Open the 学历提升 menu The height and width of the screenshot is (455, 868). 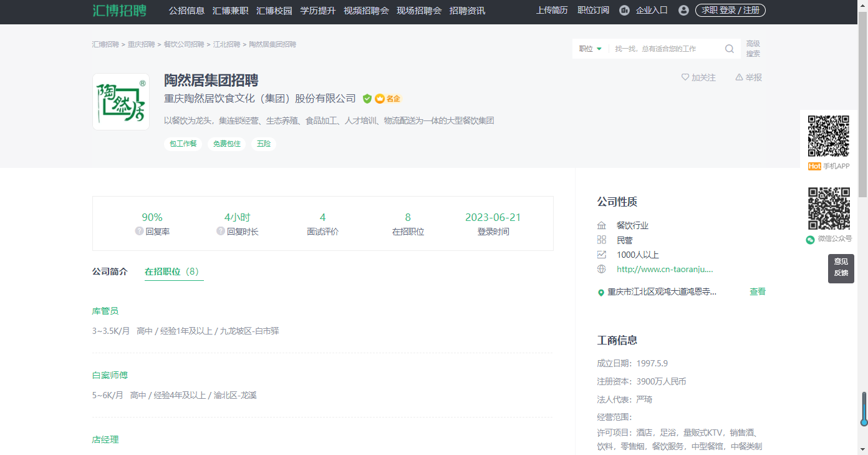(317, 11)
